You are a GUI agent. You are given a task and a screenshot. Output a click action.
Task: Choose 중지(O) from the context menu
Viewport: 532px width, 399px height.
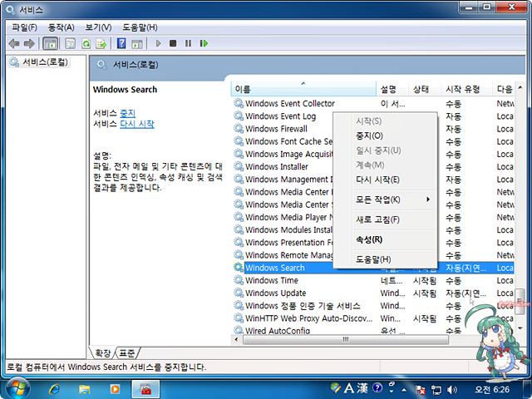click(369, 135)
